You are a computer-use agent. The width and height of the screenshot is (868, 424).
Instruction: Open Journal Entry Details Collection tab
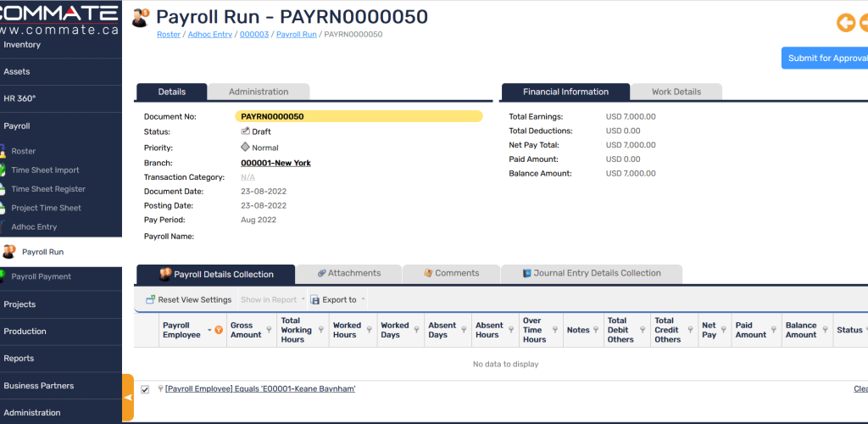coord(591,273)
